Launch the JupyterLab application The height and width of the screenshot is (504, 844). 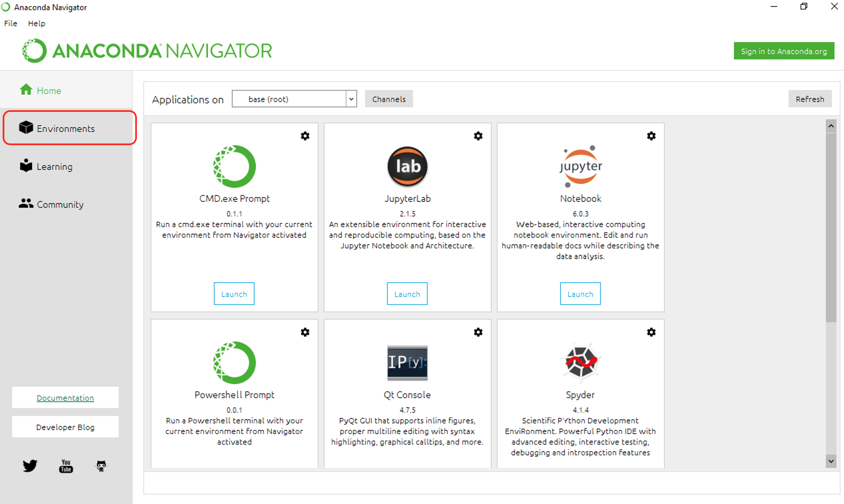click(407, 294)
